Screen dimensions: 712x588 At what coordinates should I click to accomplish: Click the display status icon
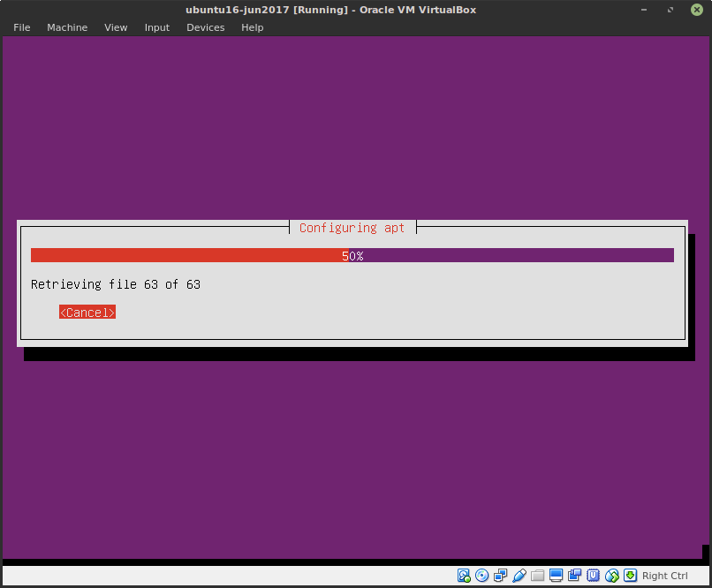[557, 575]
